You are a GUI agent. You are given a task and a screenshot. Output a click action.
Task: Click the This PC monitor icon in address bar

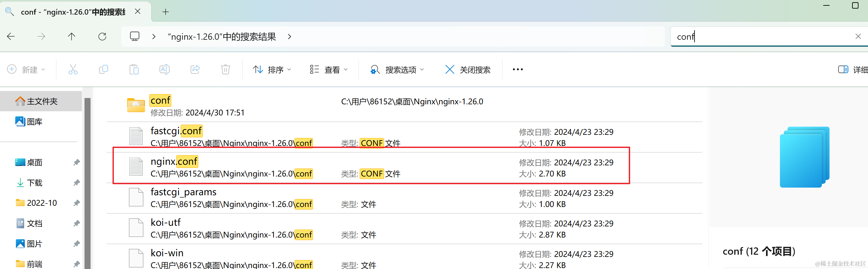(x=135, y=36)
